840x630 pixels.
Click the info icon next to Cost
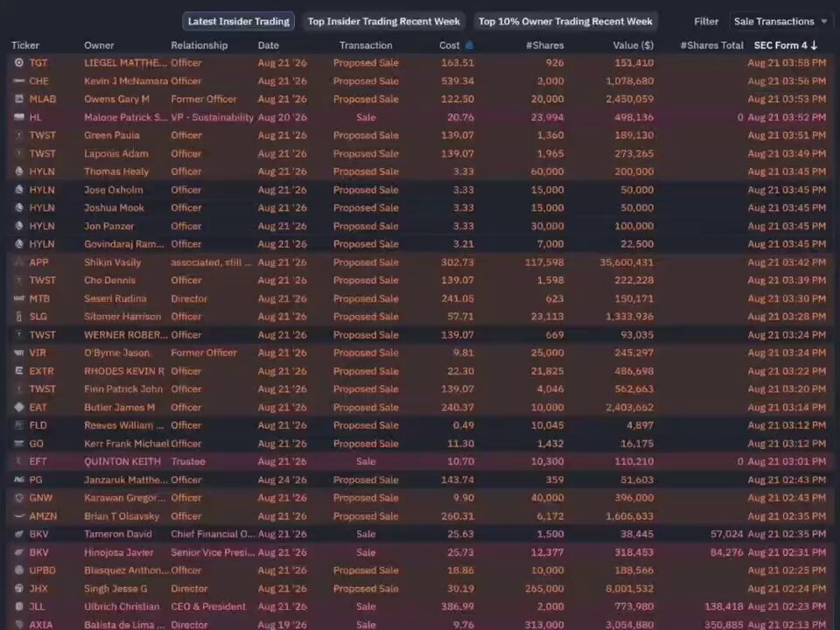[469, 45]
